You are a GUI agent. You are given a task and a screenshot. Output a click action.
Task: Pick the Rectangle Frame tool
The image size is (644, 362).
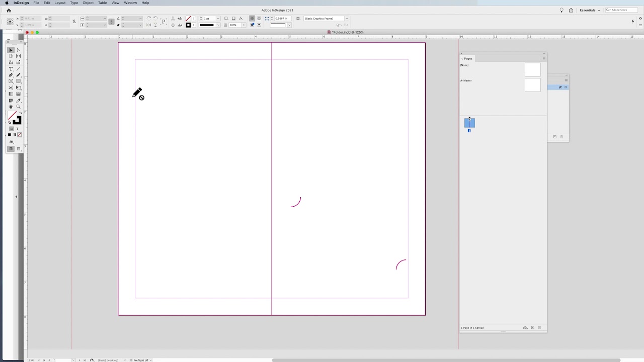click(11, 81)
